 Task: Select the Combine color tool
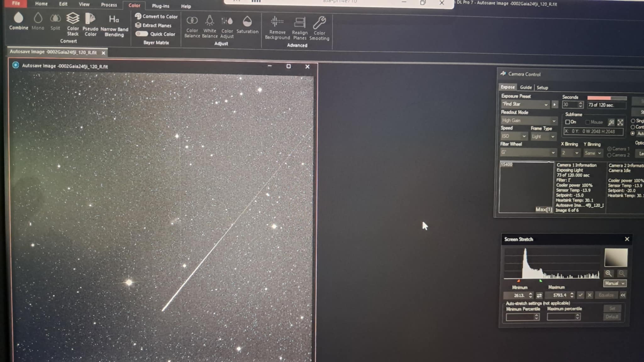tap(19, 21)
